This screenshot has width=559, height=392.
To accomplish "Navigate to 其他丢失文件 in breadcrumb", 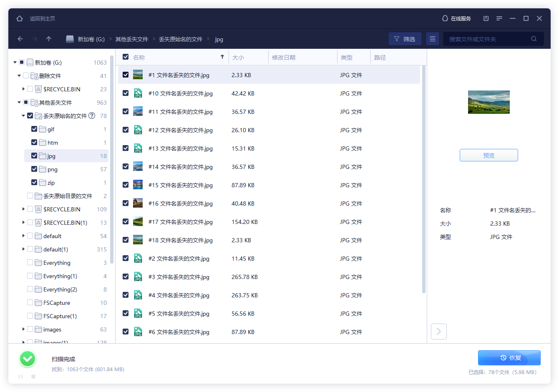I will pos(132,39).
